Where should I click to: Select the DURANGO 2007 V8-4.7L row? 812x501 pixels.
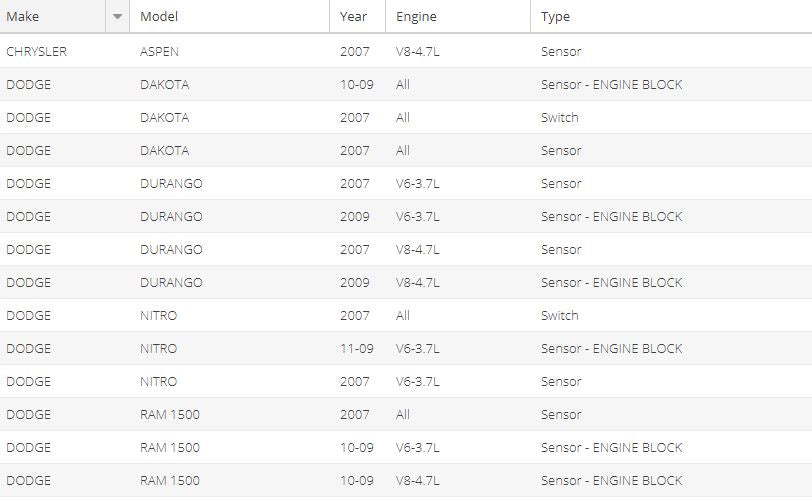point(406,250)
